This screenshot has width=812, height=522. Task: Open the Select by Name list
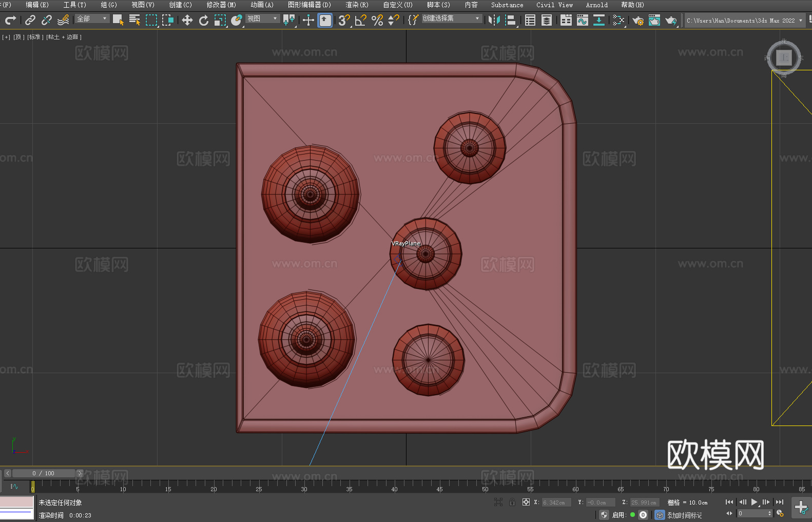134,20
